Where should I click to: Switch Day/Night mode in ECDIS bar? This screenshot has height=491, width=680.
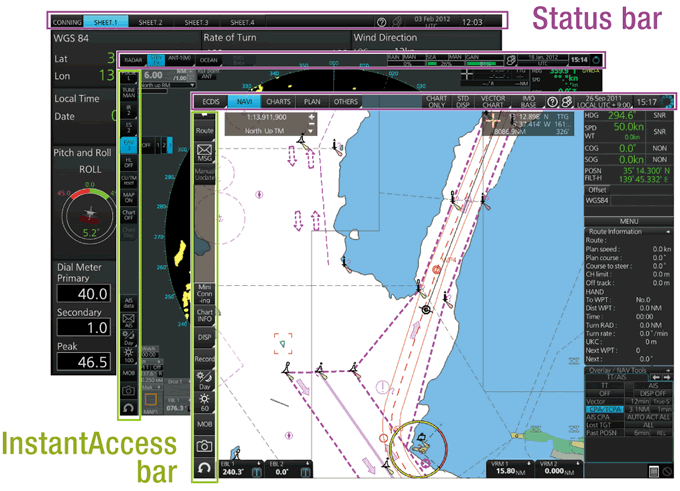(204, 380)
